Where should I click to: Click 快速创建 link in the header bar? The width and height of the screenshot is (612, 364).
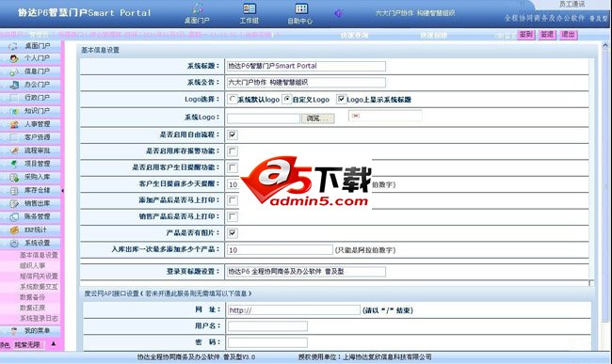click(434, 36)
